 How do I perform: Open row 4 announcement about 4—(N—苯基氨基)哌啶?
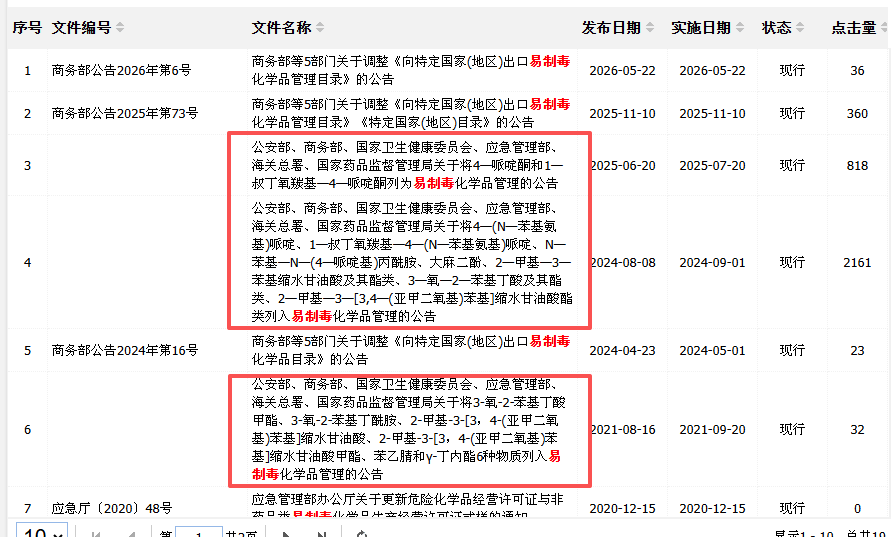click(412, 262)
